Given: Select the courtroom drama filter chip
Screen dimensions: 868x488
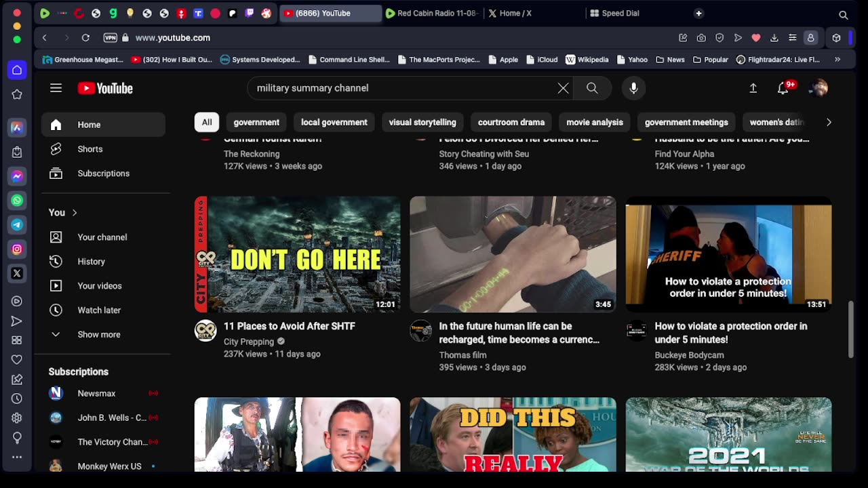Looking at the screenshot, I should click(x=511, y=123).
